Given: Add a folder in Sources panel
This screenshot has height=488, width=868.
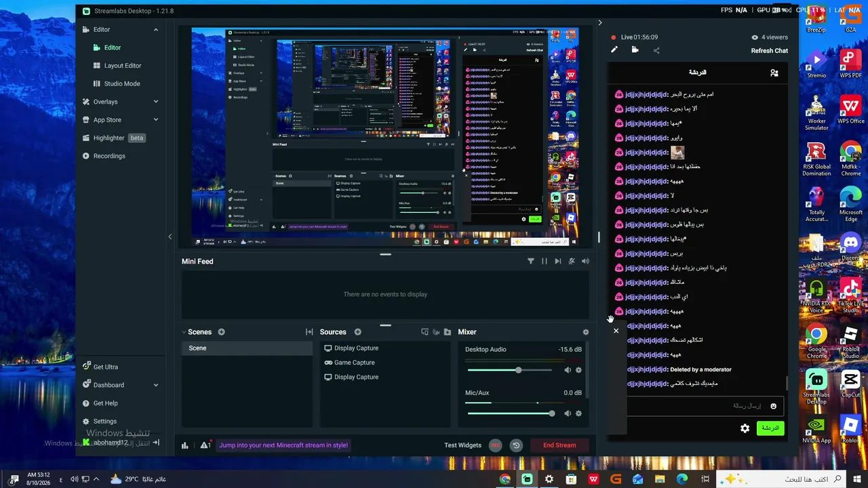Looking at the screenshot, I should [447, 332].
